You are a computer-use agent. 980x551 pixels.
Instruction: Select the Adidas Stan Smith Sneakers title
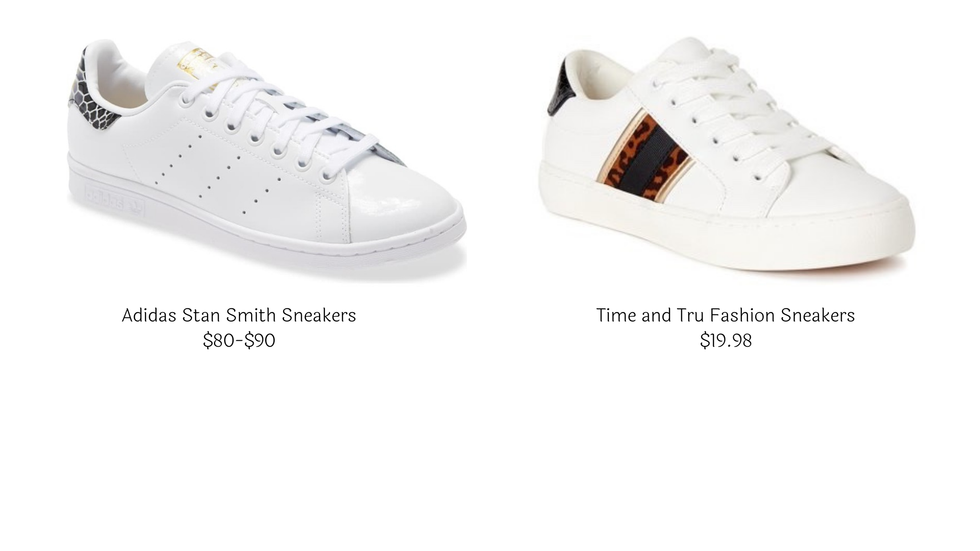click(239, 315)
